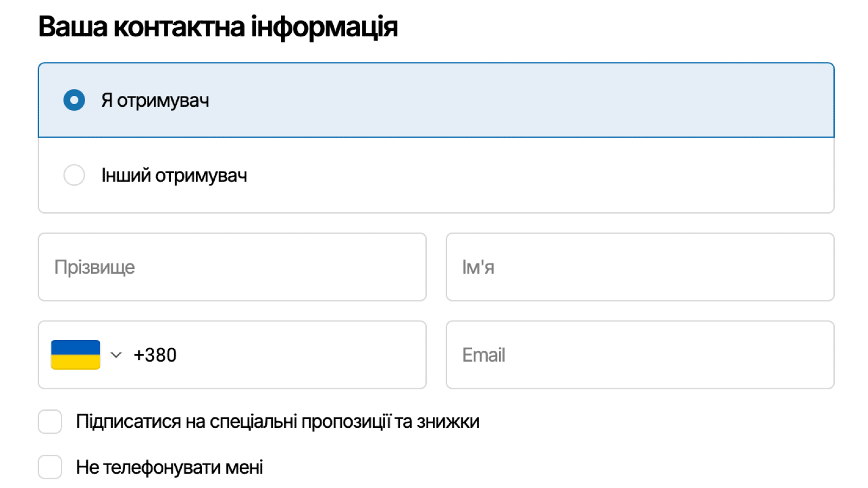Click the "+380" country code prefix
868x488 pixels.
click(x=155, y=355)
